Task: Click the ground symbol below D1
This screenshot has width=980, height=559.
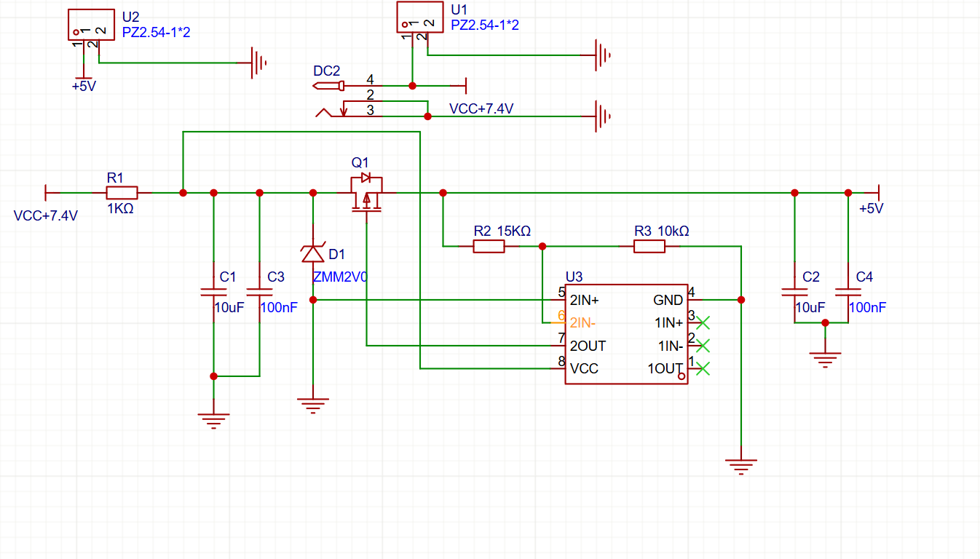Action: tap(313, 405)
